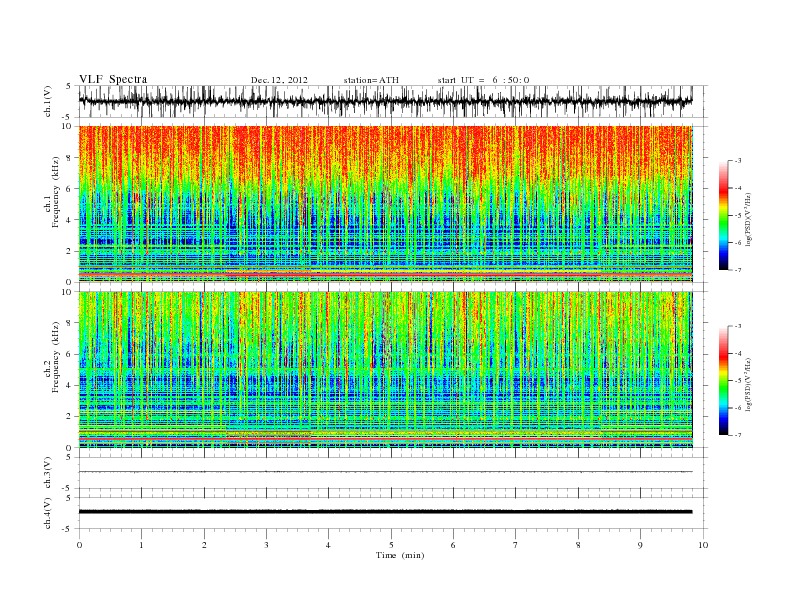Click the "3" tick on the time axis

tap(266, 545)
